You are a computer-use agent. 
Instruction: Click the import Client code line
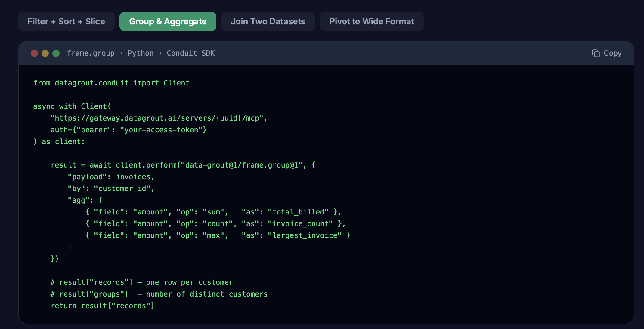tap(111, 83)
